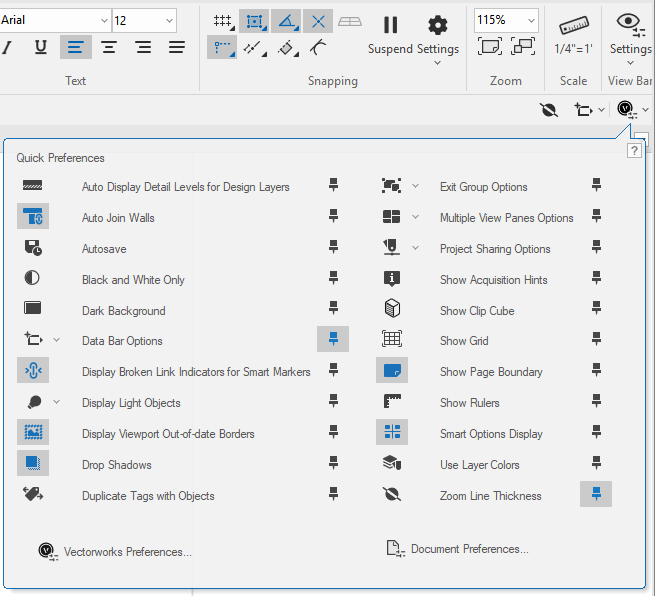Open the font size 12 dropdown

tap(169, 20)
